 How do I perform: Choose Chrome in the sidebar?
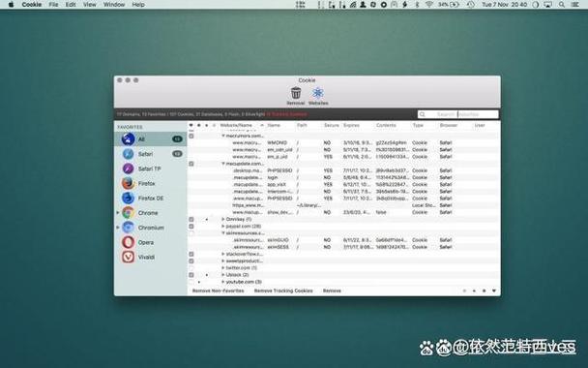pos(150,212)
